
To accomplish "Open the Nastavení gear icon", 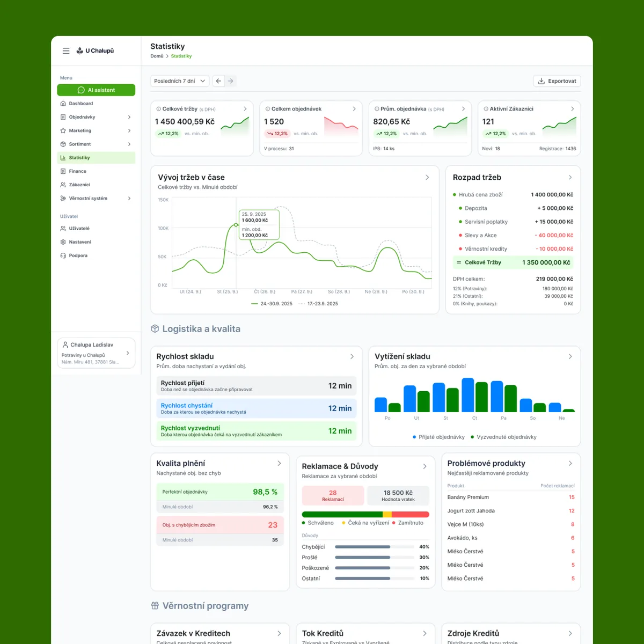I will coord(63,242).
